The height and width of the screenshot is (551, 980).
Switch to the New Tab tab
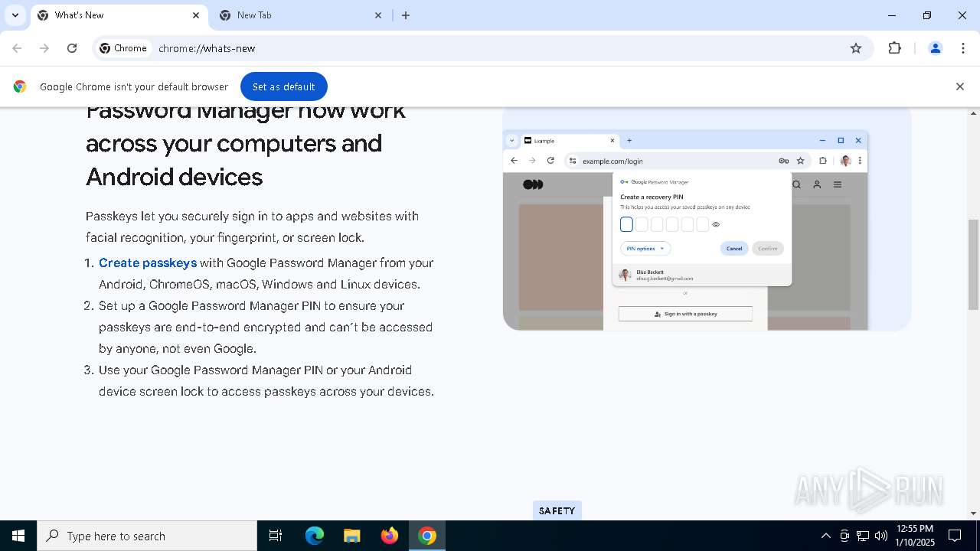[301, 15]
